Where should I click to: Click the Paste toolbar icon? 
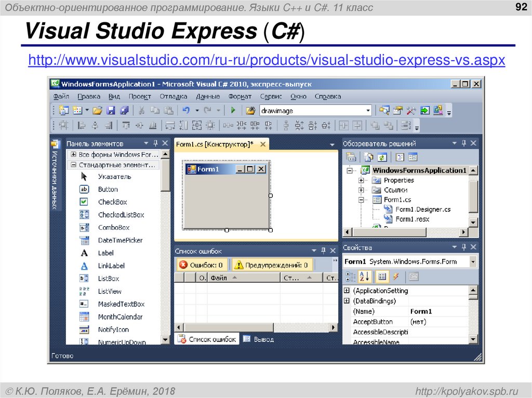[x=169, y=111]
